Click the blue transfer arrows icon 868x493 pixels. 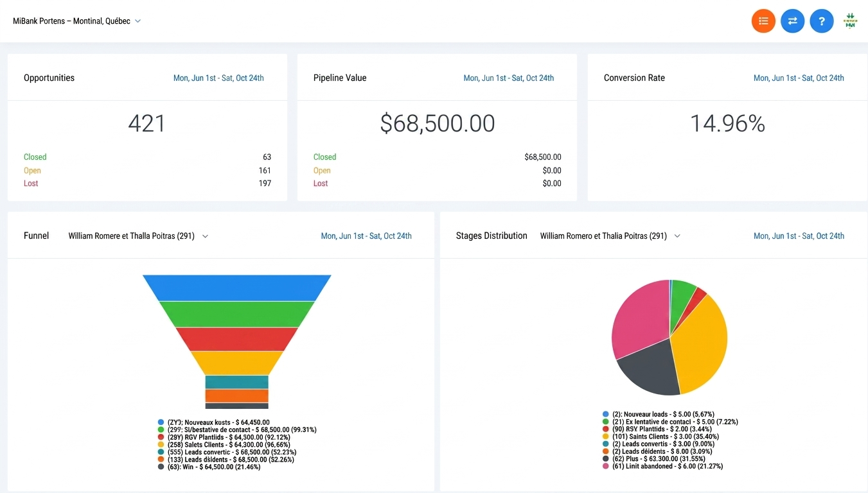792,21
